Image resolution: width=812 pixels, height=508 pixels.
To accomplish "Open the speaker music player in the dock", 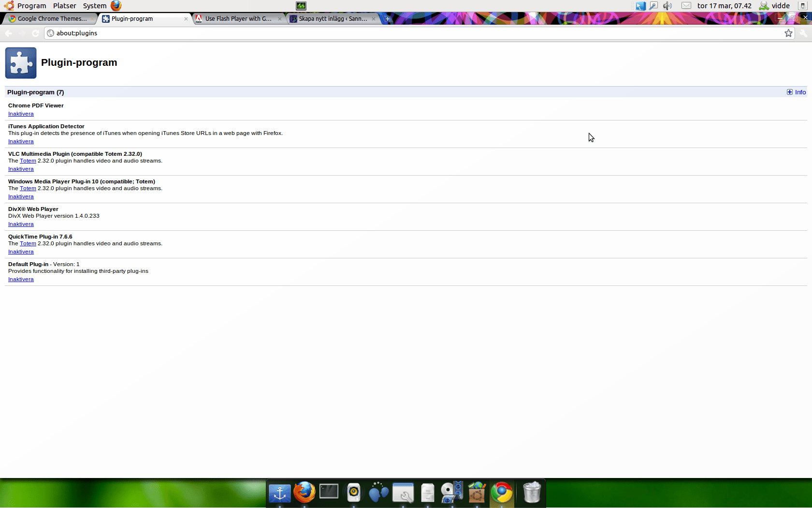I will (x=354, y=493).
